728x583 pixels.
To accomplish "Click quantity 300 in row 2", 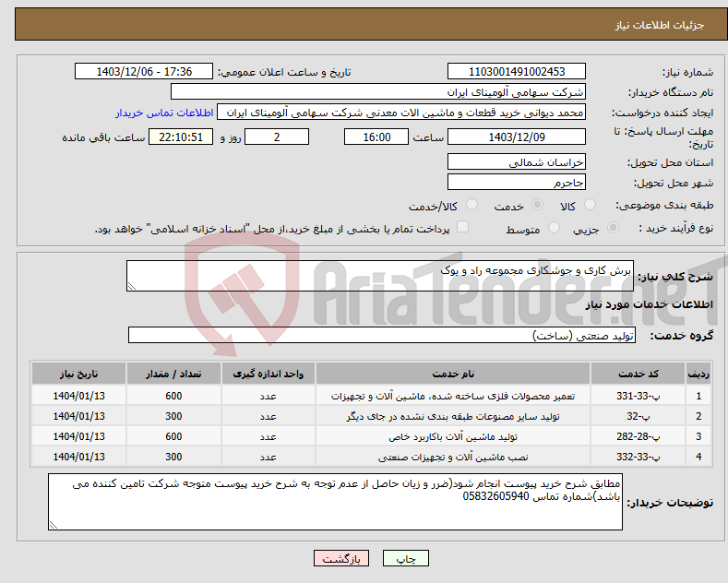I will (x=173, y=416).
